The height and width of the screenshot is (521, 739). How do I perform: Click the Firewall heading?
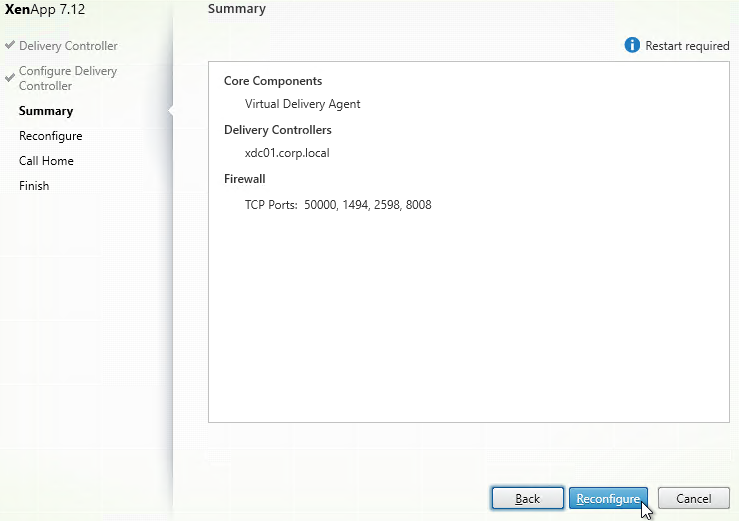245,179
